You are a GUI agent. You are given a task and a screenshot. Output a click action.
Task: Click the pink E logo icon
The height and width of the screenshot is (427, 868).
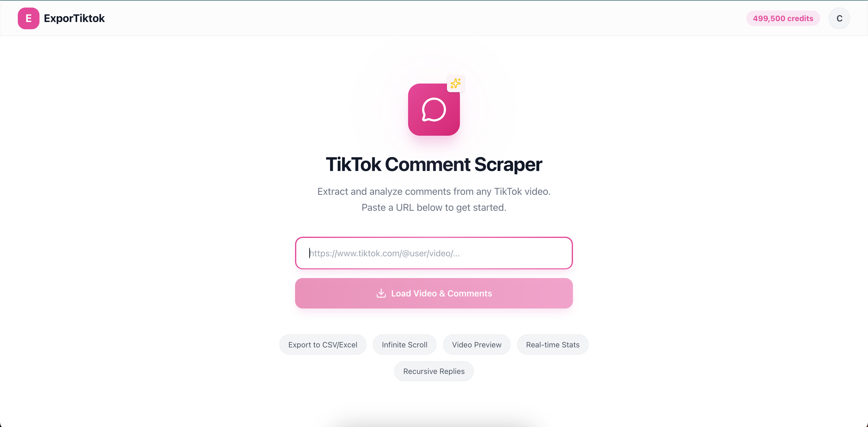click(28, 18)
